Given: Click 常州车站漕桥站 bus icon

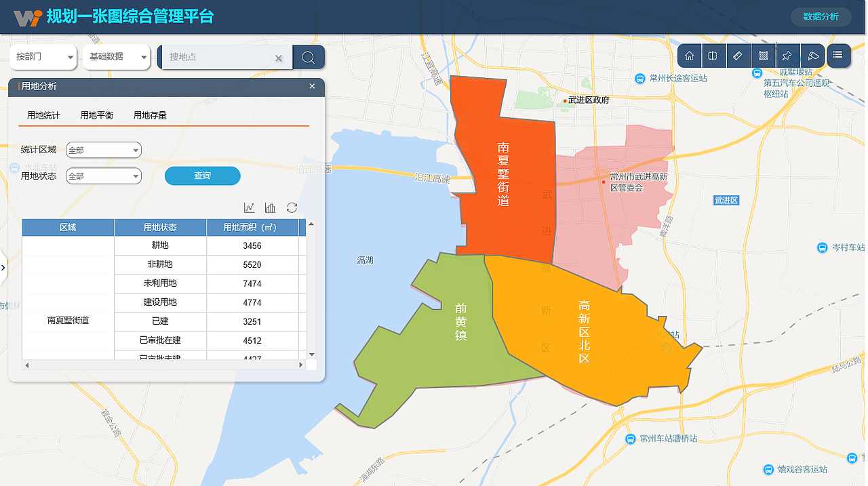Looking at the screenshot, I should click(x=631, y=439).
